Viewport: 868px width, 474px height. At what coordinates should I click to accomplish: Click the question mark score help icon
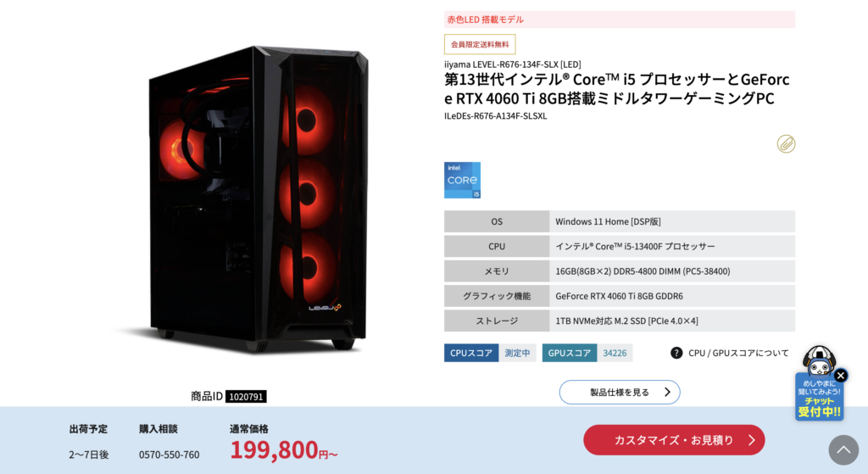[x=676, y=353]
